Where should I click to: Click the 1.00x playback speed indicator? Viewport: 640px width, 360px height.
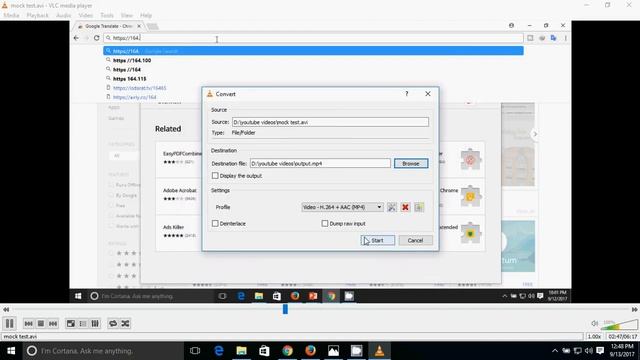(595, 337)
